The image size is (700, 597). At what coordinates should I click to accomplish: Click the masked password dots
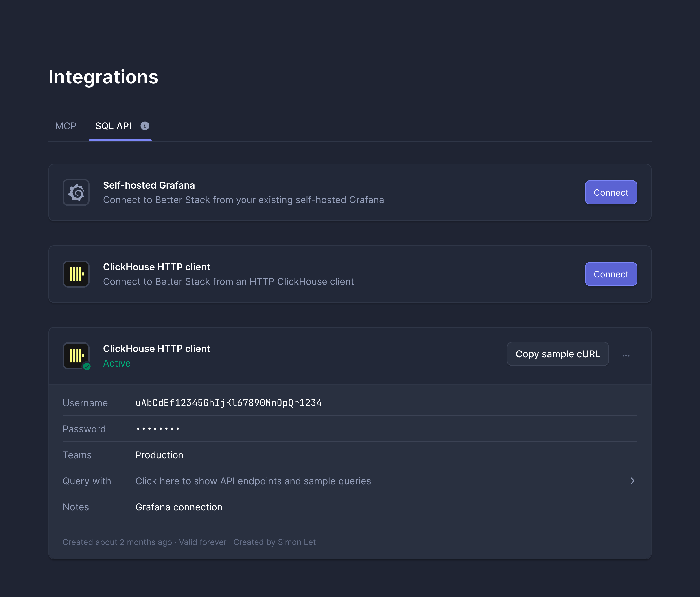click(158, 429)
